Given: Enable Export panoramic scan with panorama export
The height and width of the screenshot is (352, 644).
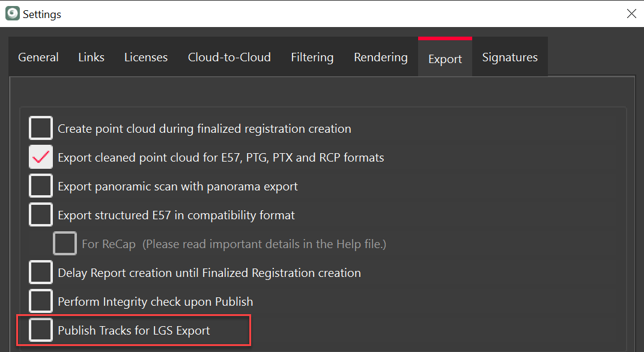Looking at the screenshot, I should (x=41, y=186).
